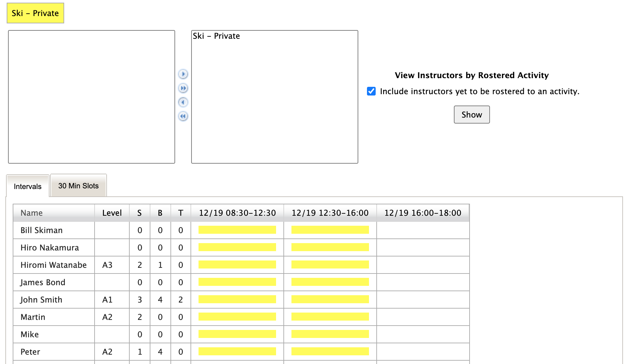
Task: Click the move selected left arrow icon
Action: click(x=183, y=102)
